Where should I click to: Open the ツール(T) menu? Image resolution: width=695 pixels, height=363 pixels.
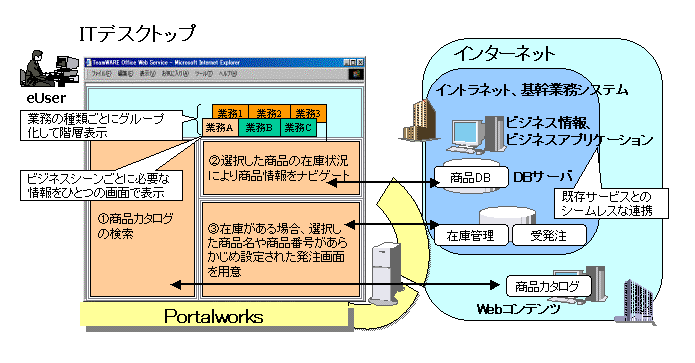coord(204,74)
